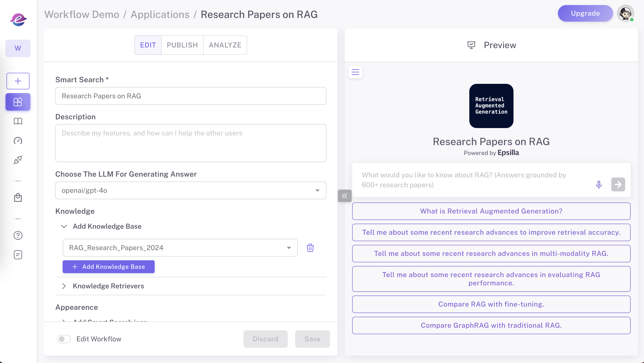The height and width of the screenshot is (363, 644).
Task: Enable the Edit Workflow toggle
Action: tap(64, 339)
